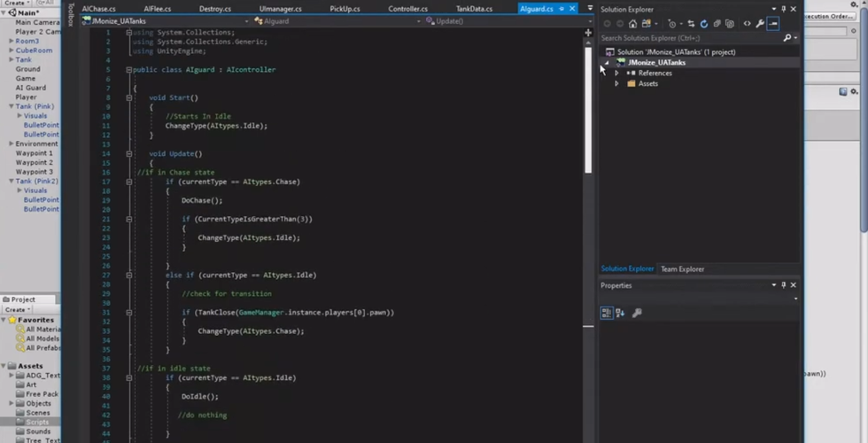868x443 pixels.
Task: Collapse the Update() method fold marker
Action: 129,153
